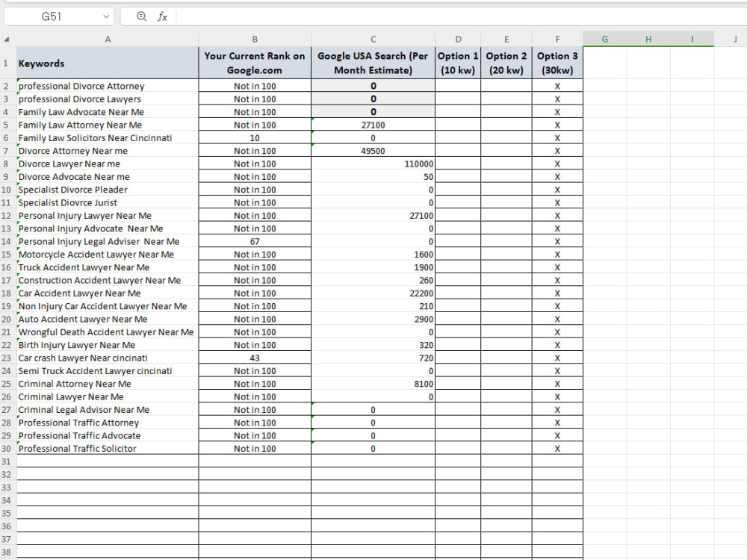
Task: Select 'Construction Accident Lawyer Near Me' cell
Action: point(108,280)
